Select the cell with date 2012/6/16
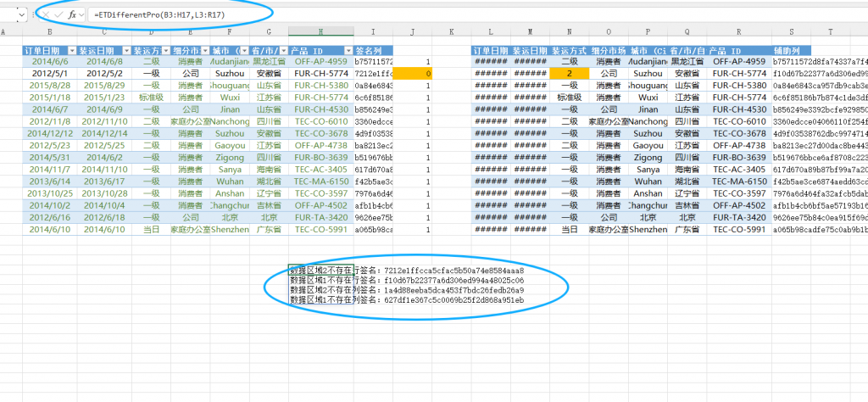The height and width of the screenshot is (402, 868). pyautogui.click(x=50, y=217)
